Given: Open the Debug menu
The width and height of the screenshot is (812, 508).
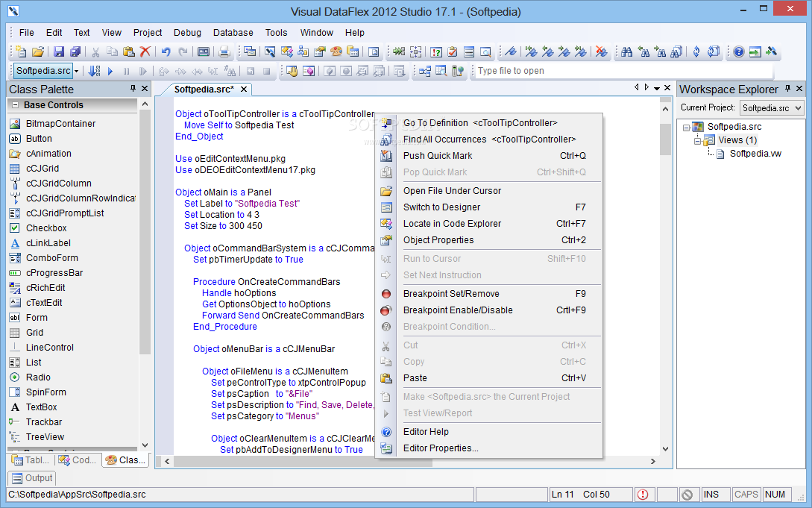Looking at the screenshot, I should 187,33.
